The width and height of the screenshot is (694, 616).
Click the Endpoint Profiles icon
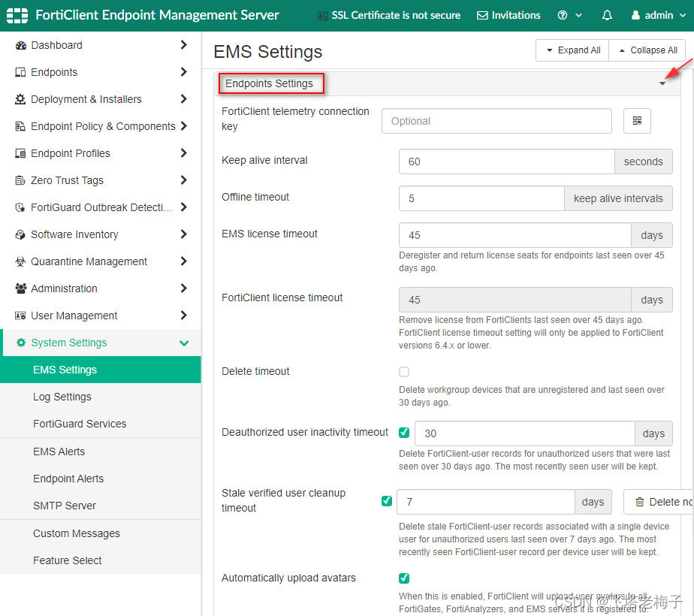point(20,153)
